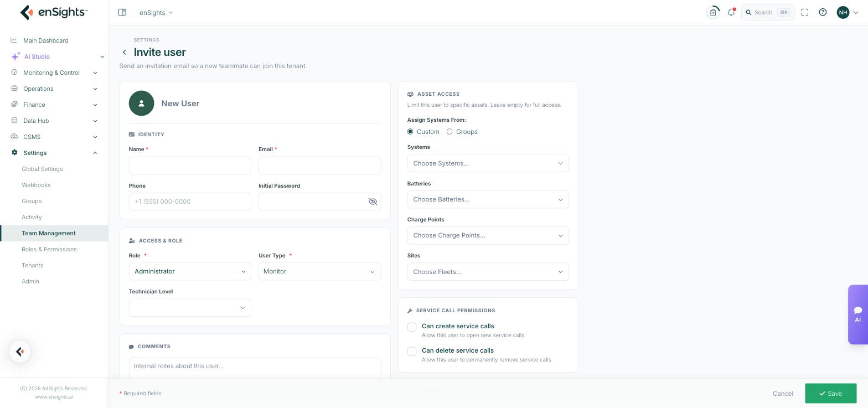
Task: Select the Groups radio option
Action: [449, 132]
